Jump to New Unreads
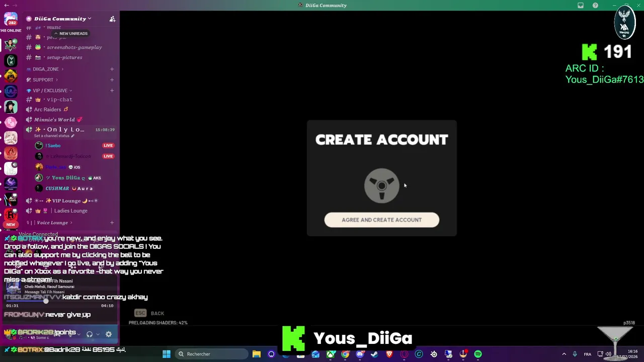644x362 pixels. 70,33
